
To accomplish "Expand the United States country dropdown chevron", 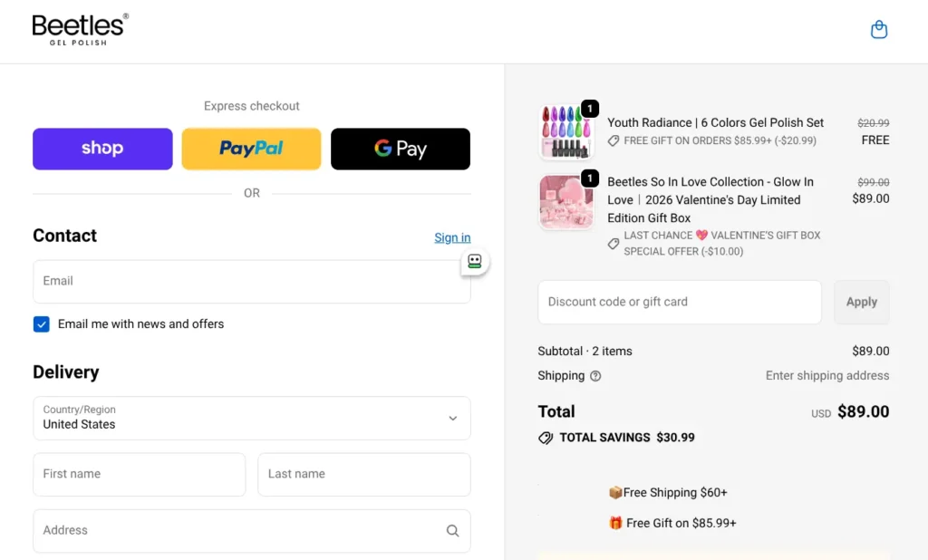I will 452,418.
